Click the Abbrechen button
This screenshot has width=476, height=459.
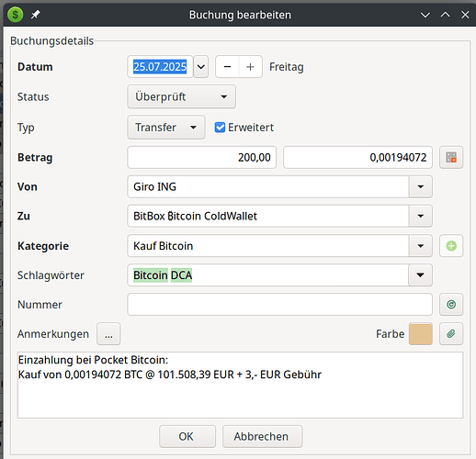[x=262, y=436]
